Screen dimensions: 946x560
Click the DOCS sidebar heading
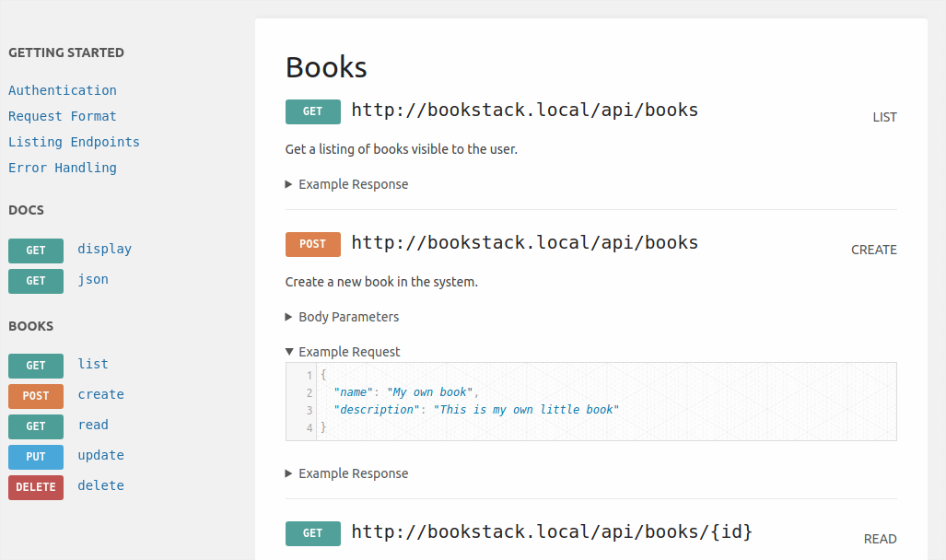coord(26,211)
